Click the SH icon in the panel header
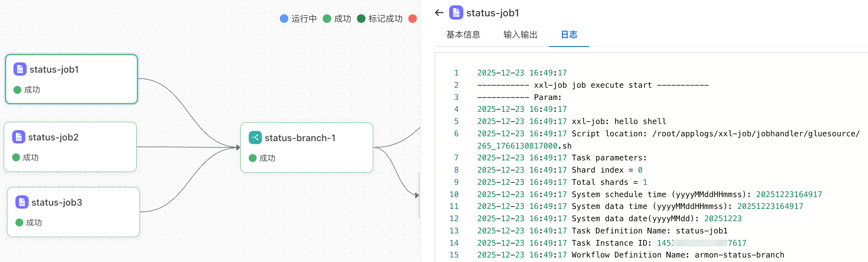 (x=456, y=13)
